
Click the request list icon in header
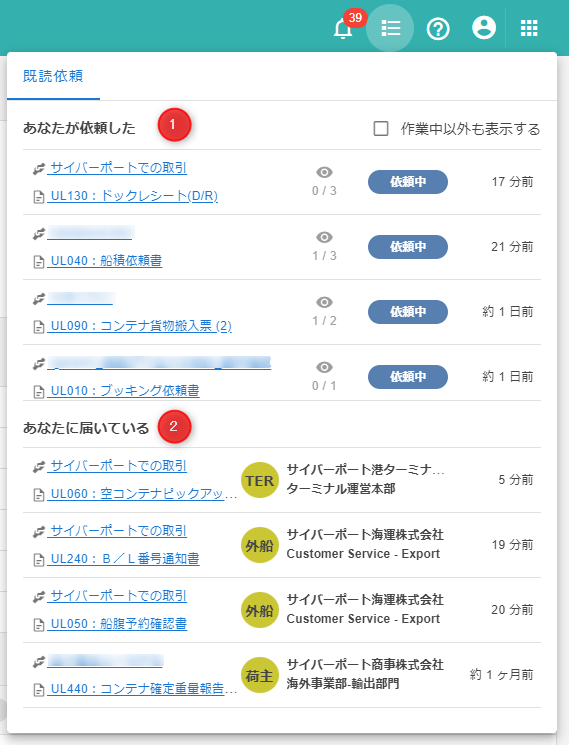click(390, 28)
